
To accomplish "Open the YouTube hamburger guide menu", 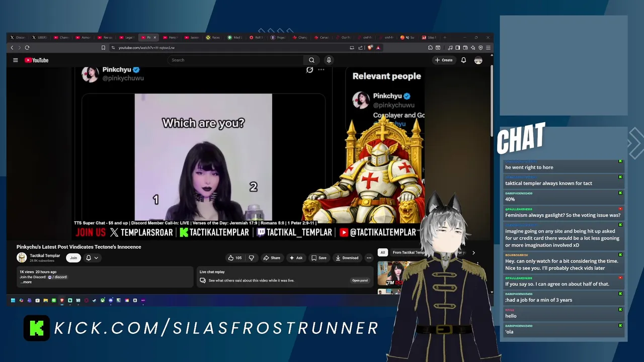I will [16, 60].
